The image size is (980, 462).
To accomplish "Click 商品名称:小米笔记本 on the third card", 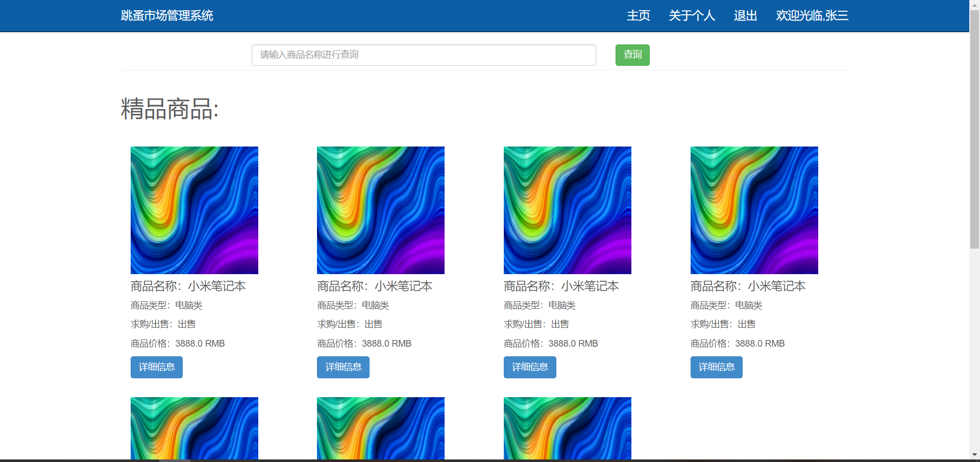I will 561,286.
